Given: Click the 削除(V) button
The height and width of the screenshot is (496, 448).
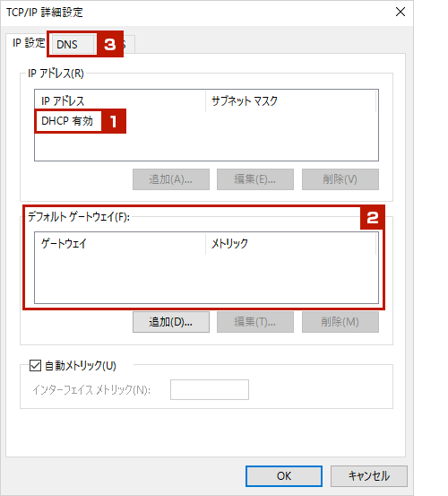Looking at the screenshot, I should pos(340,179).
